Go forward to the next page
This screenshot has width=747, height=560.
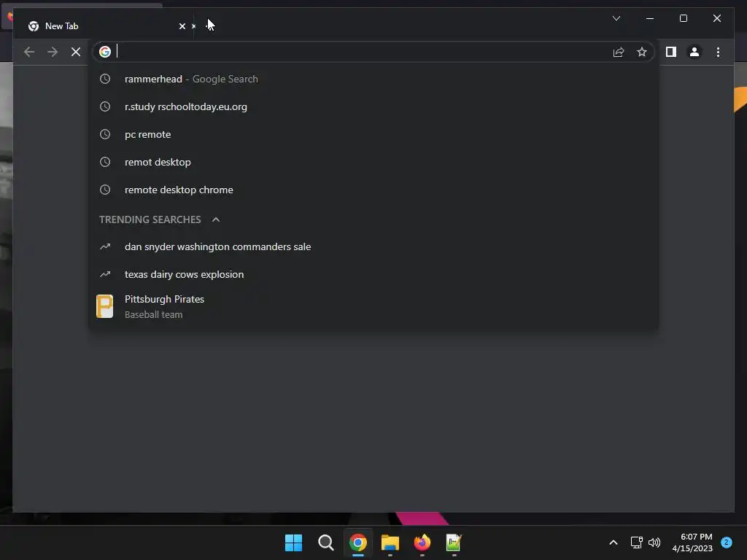(x=53, y=52)
